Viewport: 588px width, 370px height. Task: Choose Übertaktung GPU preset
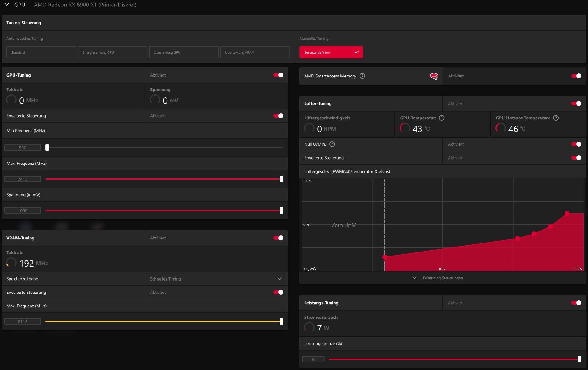[x=183, y=52]
